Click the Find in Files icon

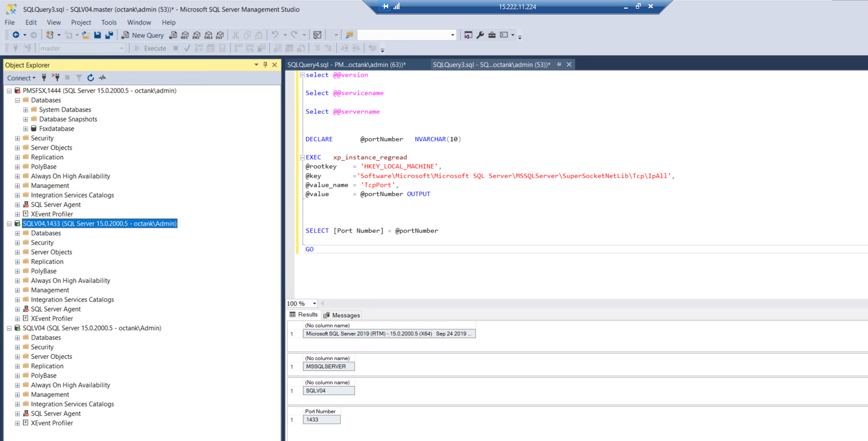[x=349, y=35]
